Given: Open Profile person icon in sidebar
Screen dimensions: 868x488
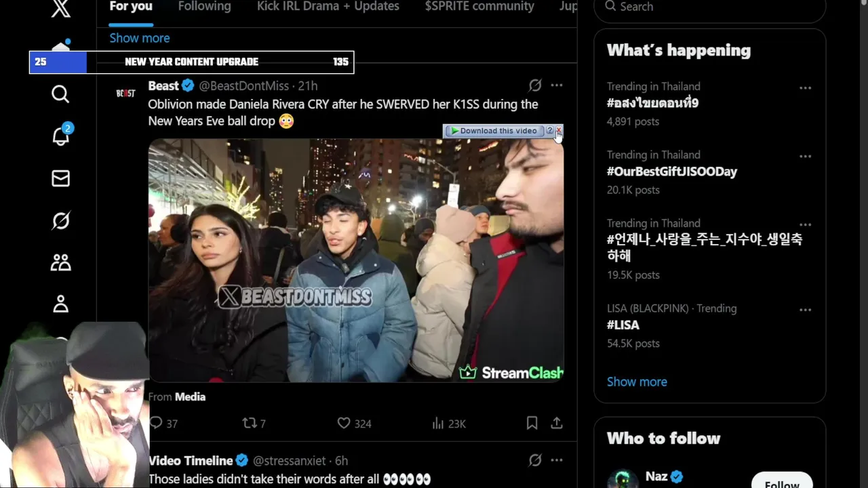Looking at the screenshot, I should pos(60,304).
